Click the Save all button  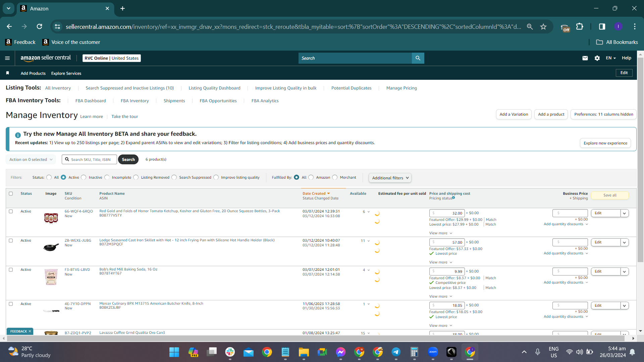[610, 195]
